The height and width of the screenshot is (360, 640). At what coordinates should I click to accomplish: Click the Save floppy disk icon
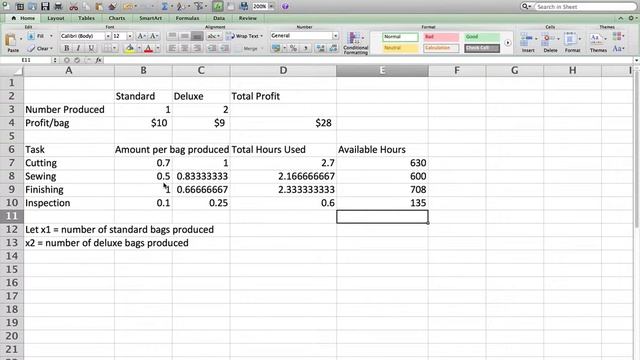tap(45, 7)
